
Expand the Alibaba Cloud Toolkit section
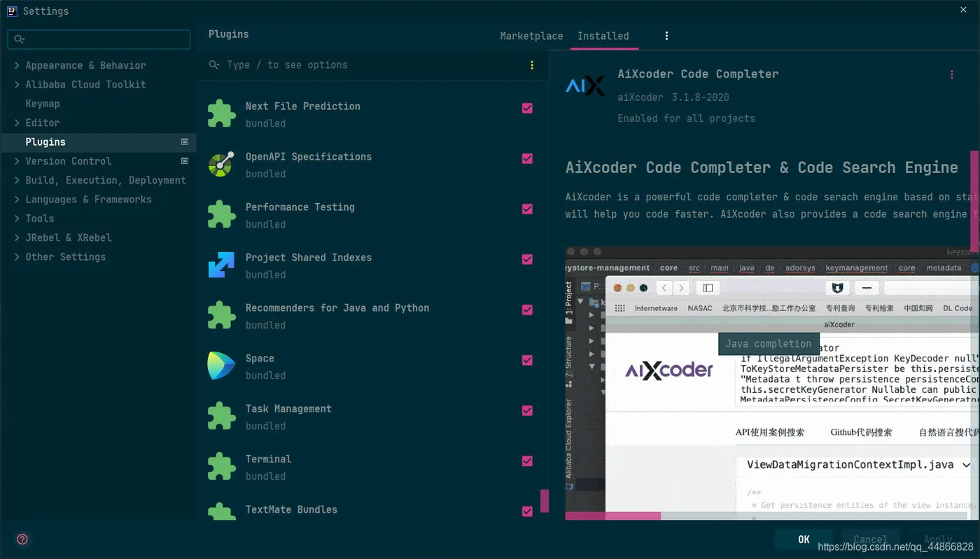[x=17, y=85]
